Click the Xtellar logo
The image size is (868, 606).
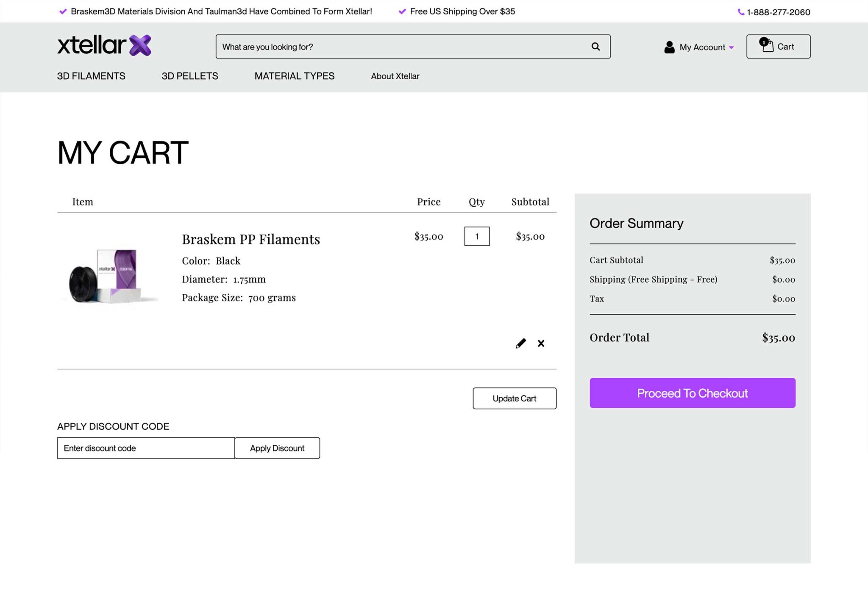(104, 45)
